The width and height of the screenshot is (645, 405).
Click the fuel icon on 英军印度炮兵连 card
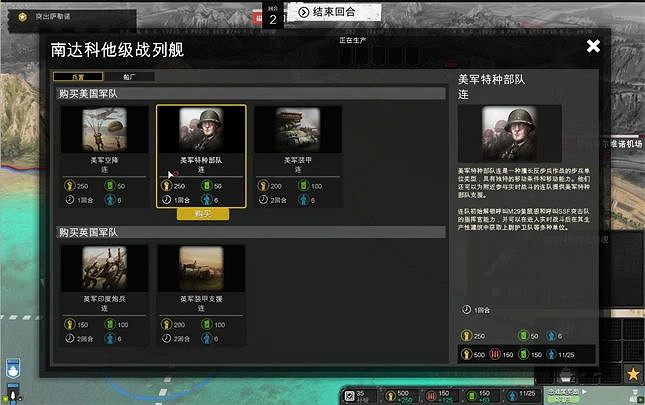coord(110,324)
